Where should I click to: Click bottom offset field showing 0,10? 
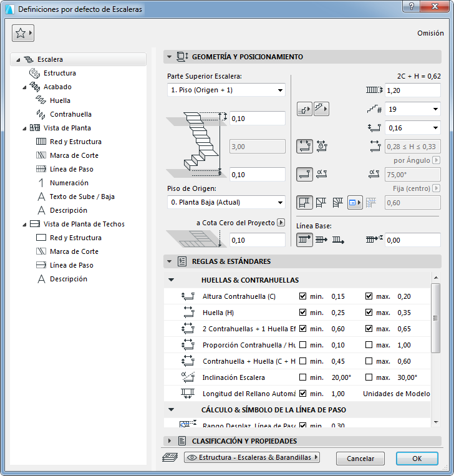pyautogui.click(x=258, y=175)
